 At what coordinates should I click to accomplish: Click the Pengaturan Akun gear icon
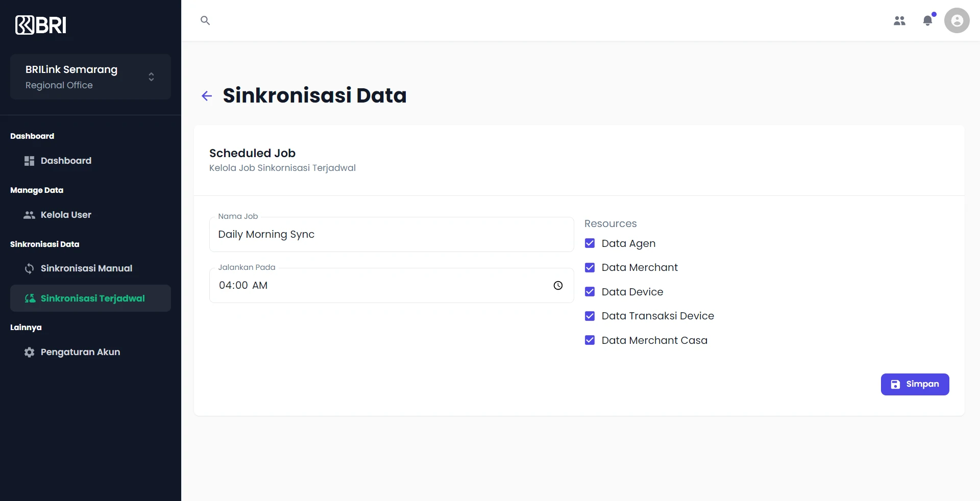click(30, 352)
